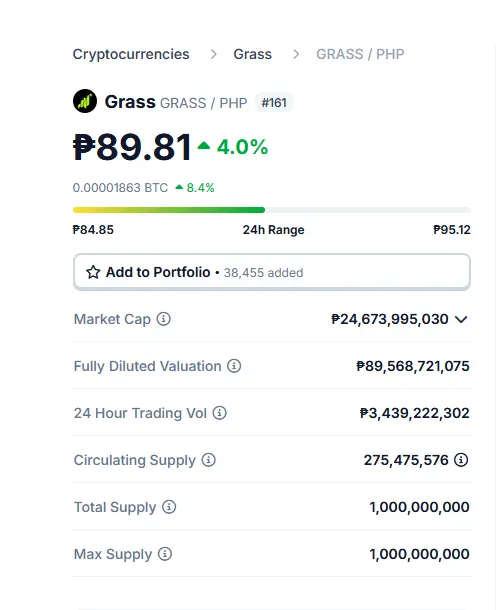Click the 0.00001863 BTC price text
This screenshot has height=610, width=504.
tap(120, 188)
